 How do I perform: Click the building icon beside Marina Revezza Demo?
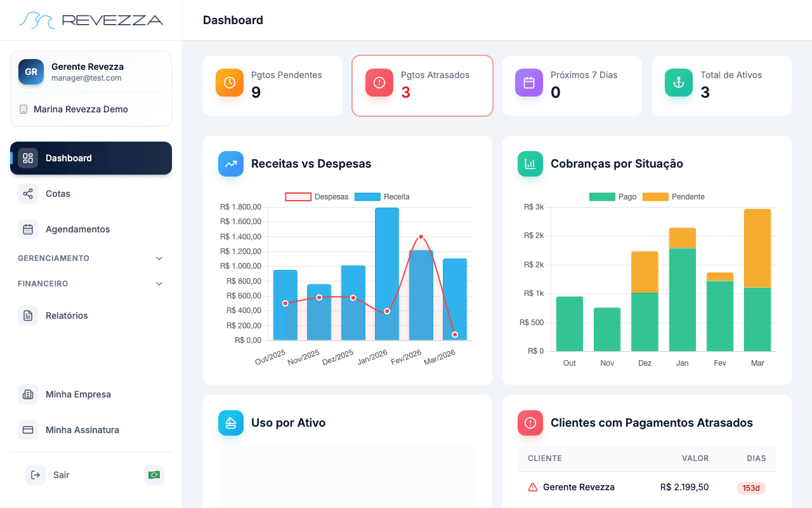pos(24,109)
